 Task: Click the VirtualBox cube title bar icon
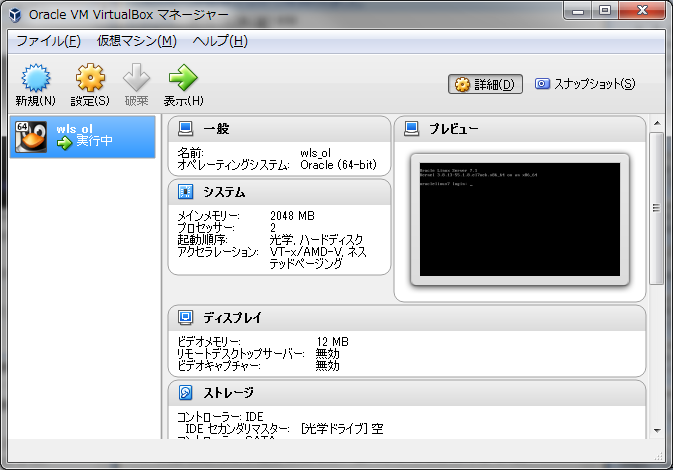pos(15,15)
